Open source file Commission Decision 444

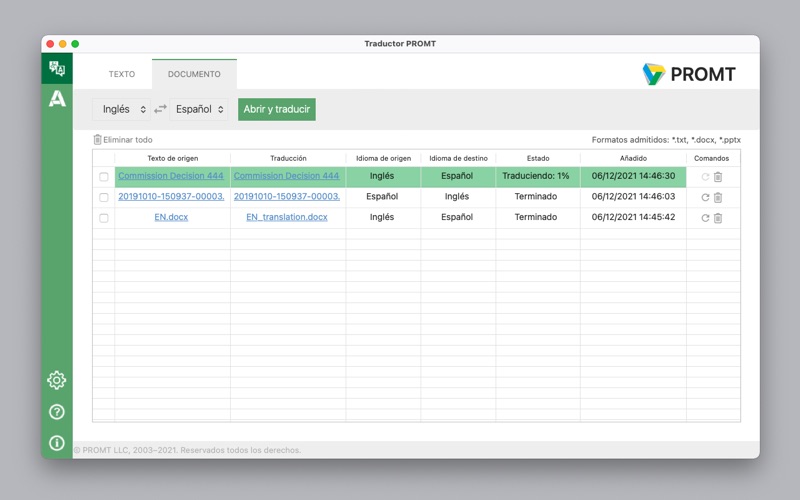click(x=171, y=176)
